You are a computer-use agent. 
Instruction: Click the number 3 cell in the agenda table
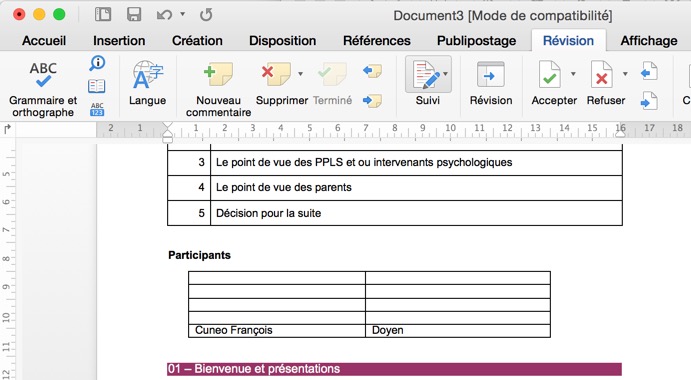coord(189,163)
